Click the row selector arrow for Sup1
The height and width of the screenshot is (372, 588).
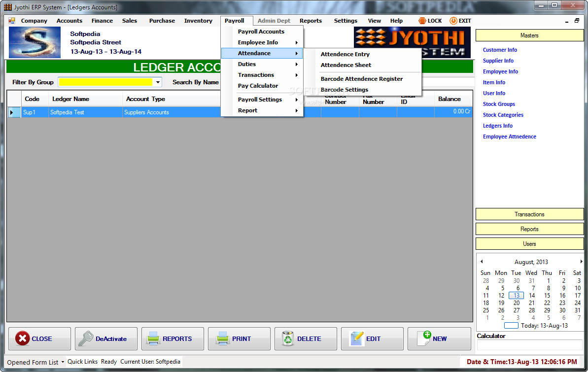click(x=14, y=112)
